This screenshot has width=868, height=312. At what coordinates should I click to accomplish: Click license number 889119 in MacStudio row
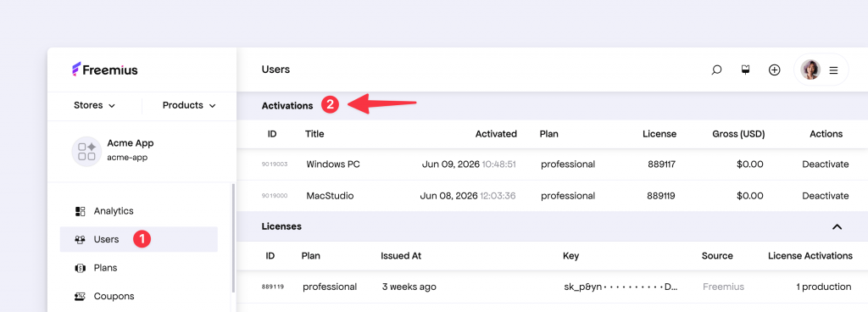pos(661,196)
